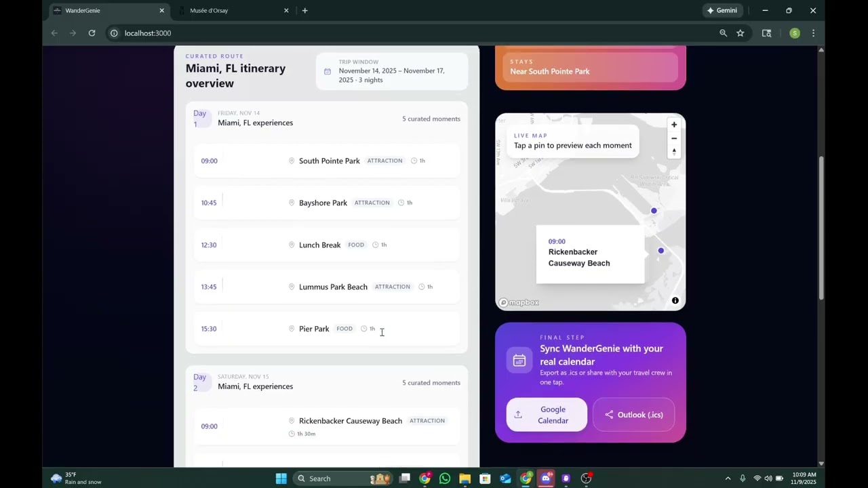Open Outlook from taskbar
This screenshot has height=488, width=868.
pyautogui.click(x=505, y=479)
